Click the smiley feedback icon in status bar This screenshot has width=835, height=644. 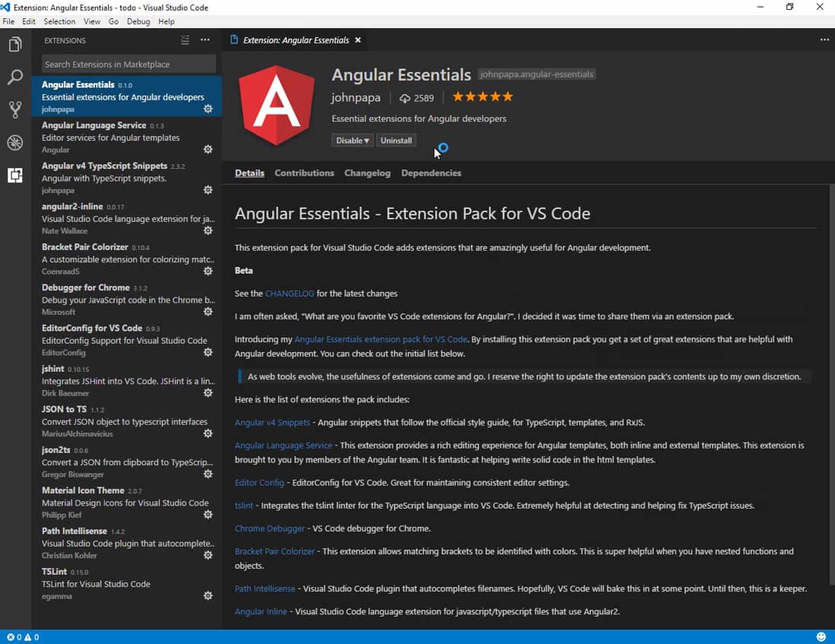point(821,637)
